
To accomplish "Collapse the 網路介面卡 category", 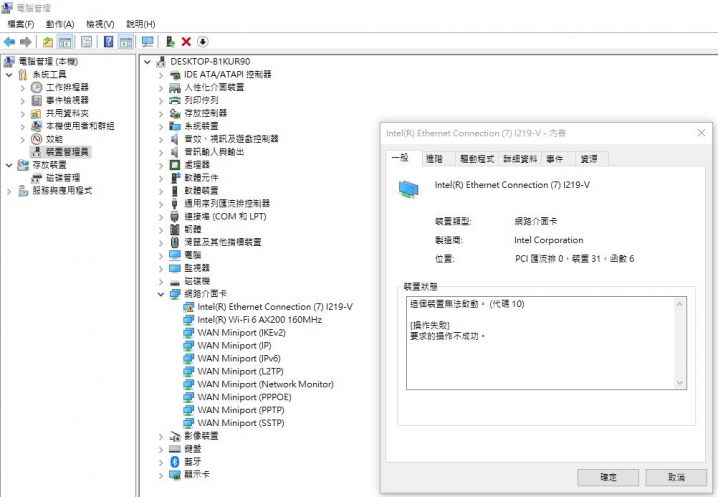I will [160, 294].
